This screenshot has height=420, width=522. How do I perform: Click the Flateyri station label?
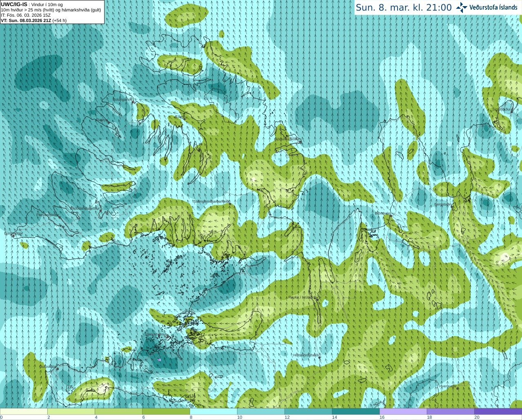point(102,120)
